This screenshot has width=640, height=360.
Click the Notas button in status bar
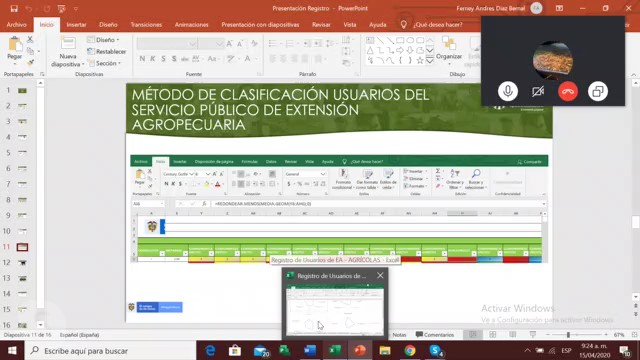pos(399,335)
